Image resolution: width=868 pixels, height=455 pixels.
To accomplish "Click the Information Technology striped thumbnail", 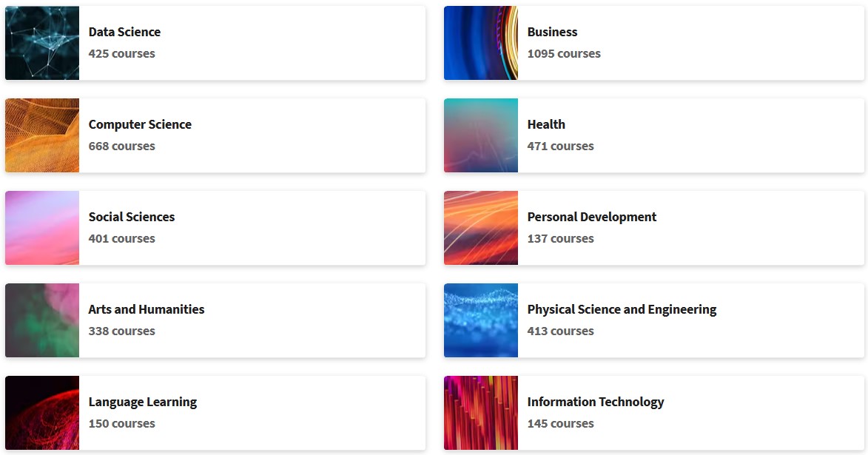I will click(480, 413).
